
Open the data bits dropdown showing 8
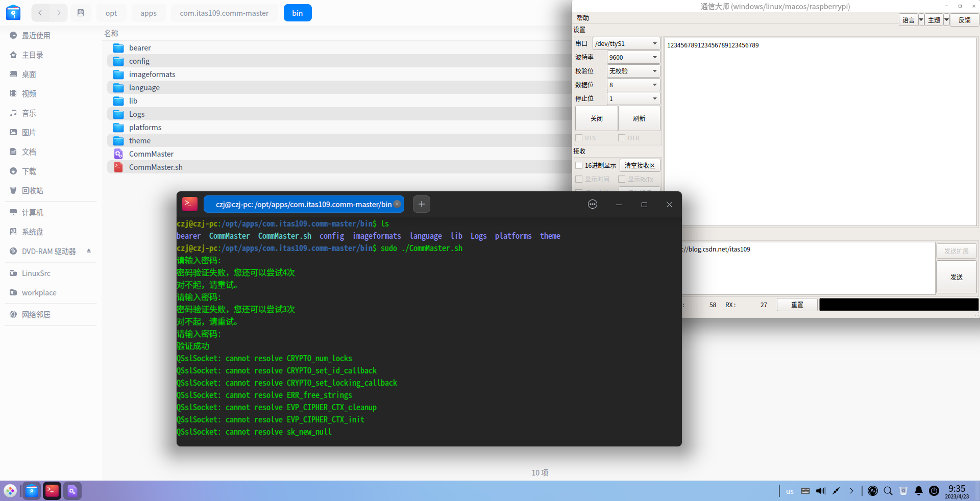(x=633, y=85)
